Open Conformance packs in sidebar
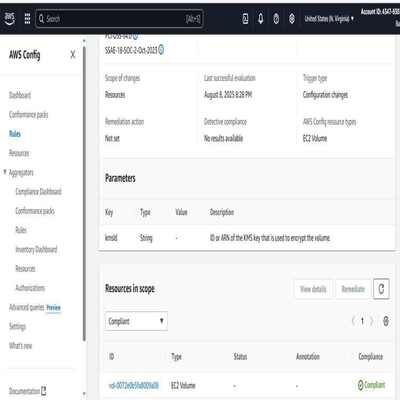Viewport: 400px width, 400px height. click(x=29, y=114)
